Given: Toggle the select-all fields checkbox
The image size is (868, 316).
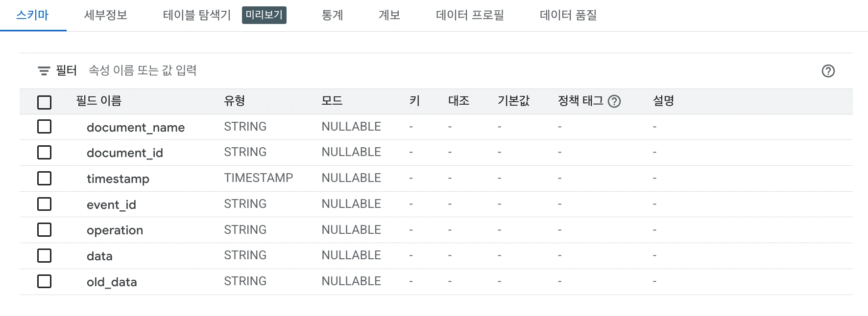Looking at the screenshot, I should click(x=45, y=102).
